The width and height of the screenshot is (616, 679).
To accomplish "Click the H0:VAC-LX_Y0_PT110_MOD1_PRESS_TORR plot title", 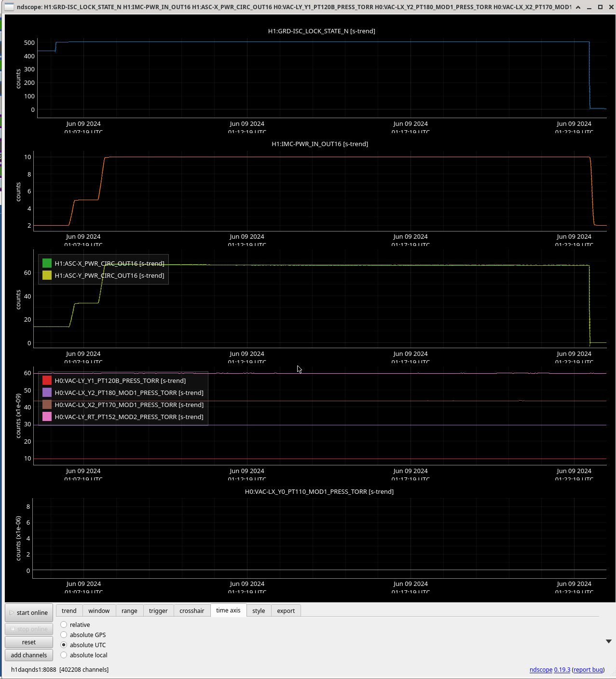I will point(319,491).
